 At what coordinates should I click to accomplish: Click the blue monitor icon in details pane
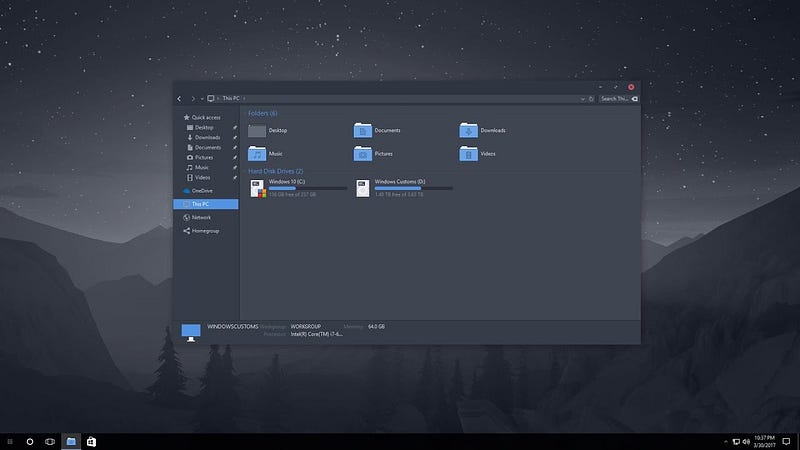191,333
